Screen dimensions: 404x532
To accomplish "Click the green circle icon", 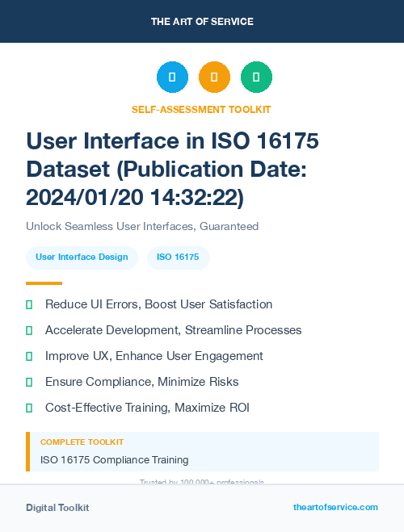I will (x=256, y=77).
